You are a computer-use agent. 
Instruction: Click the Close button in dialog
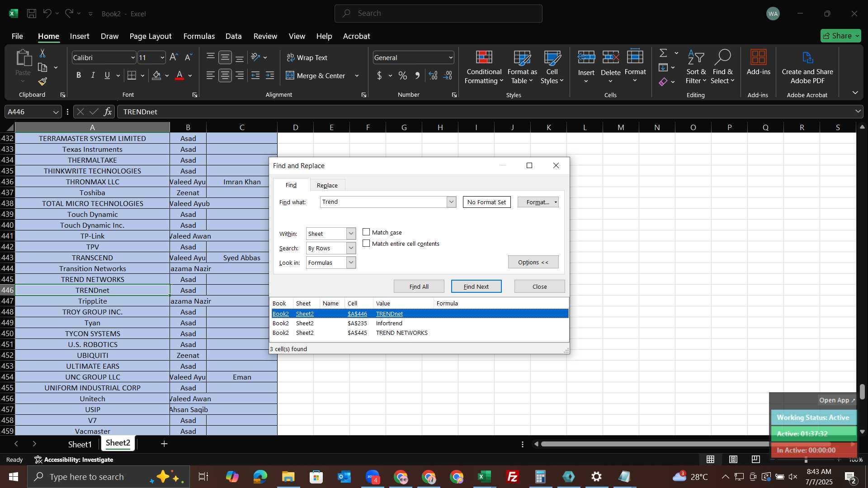pyautogui.click(x=539, y=286)
